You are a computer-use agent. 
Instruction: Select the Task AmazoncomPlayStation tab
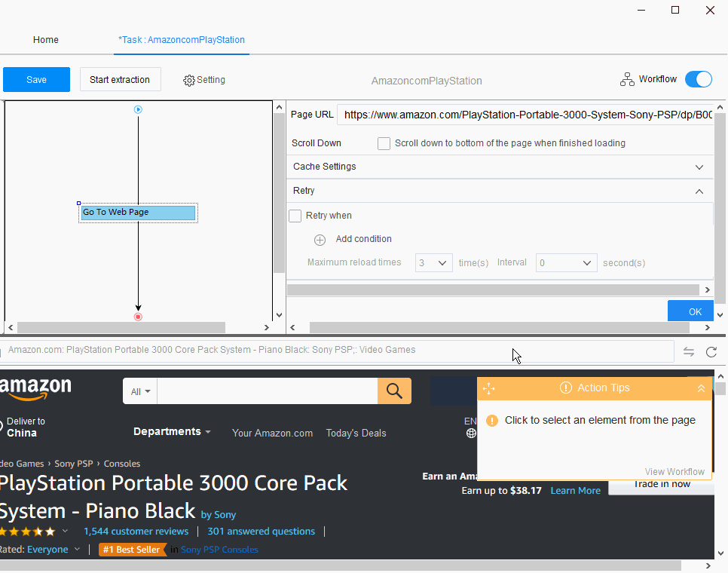(182, 40)
